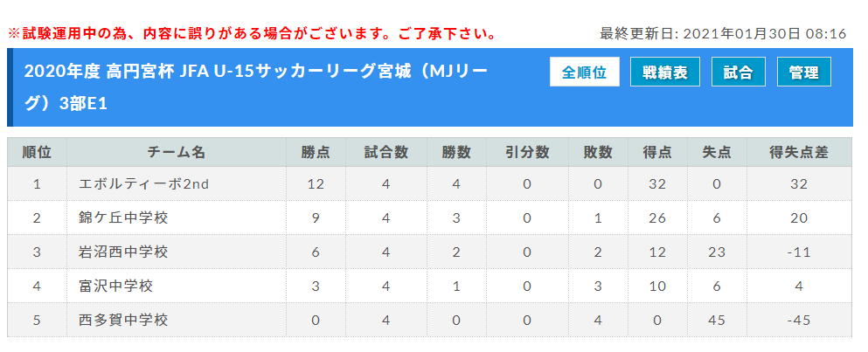Click the 順位 column header

point(37,153)
